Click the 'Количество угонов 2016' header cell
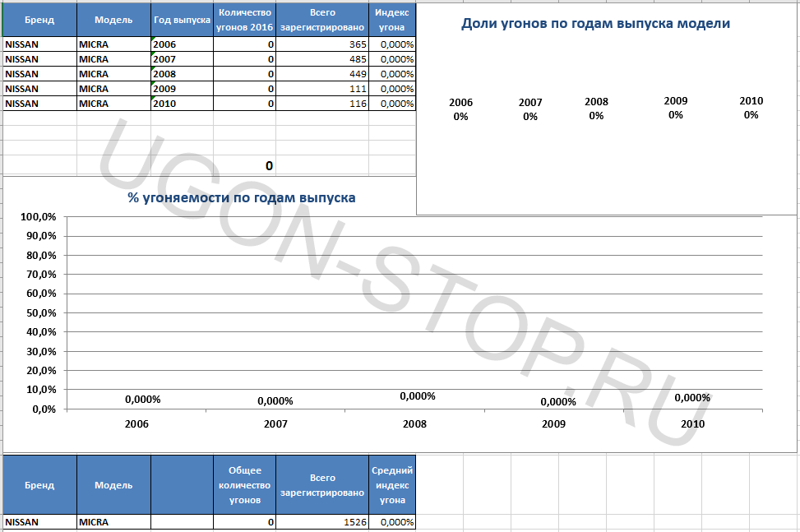 244,20
